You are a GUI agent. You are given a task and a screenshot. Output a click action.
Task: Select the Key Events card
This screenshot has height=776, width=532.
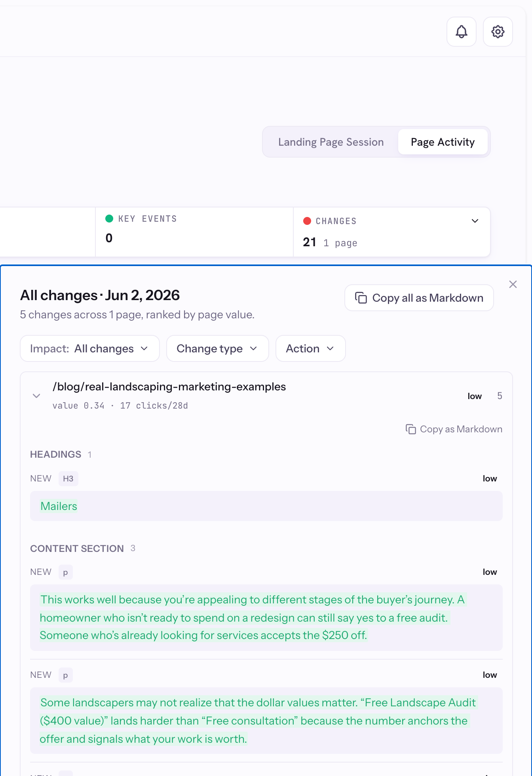pos(194,232)
